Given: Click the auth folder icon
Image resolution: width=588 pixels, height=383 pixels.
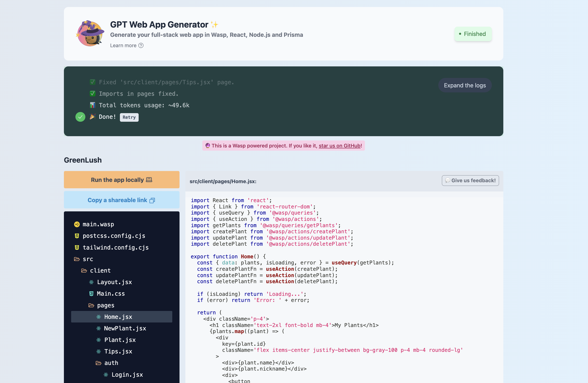Looking at the screenshot, I should pyautogui.click(x=98, y=363).
